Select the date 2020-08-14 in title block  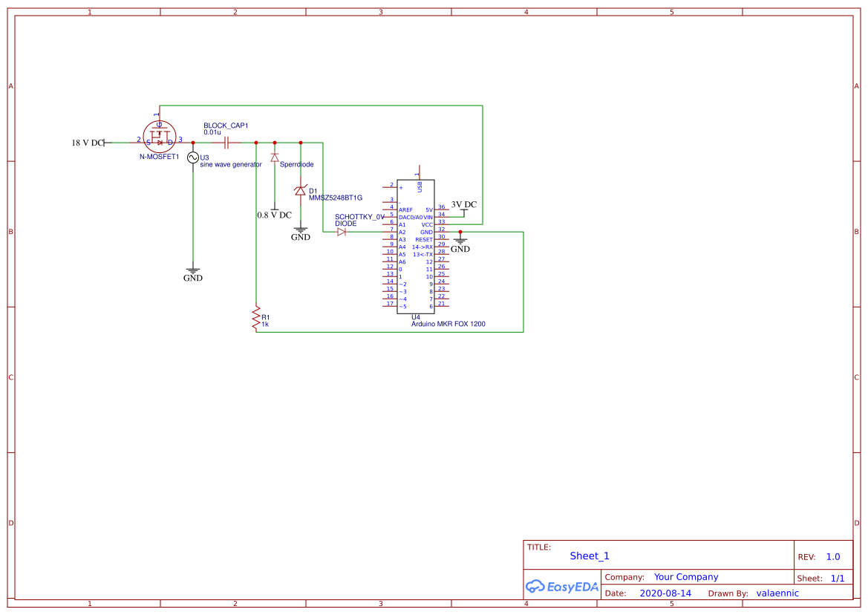pyautogui.click(x=663, y=593)
